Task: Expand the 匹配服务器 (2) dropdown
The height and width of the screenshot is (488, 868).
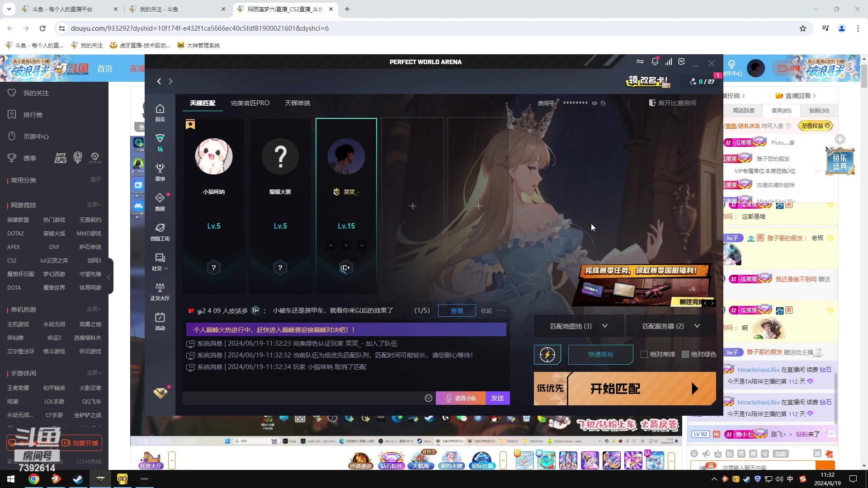Action: (671, 326)
